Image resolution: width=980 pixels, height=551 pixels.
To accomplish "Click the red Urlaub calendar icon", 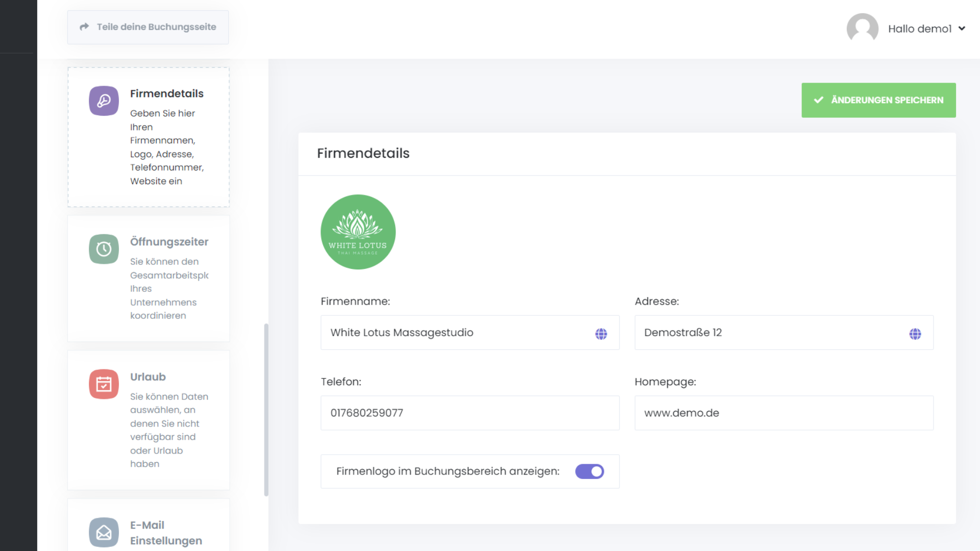I will click(104, 384).
